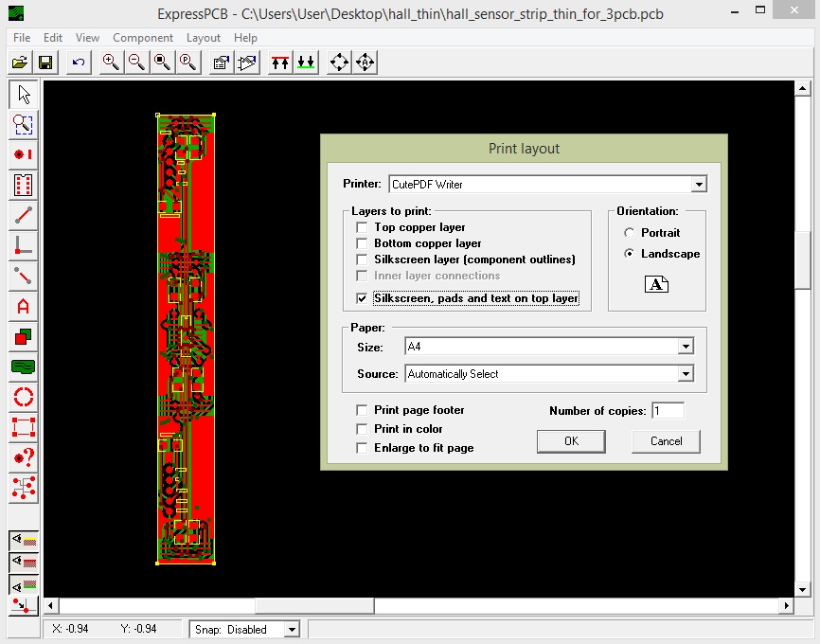Pick the place pad tool
The width and height of the screenshot is (820, 644).
(x=23, y=154)
